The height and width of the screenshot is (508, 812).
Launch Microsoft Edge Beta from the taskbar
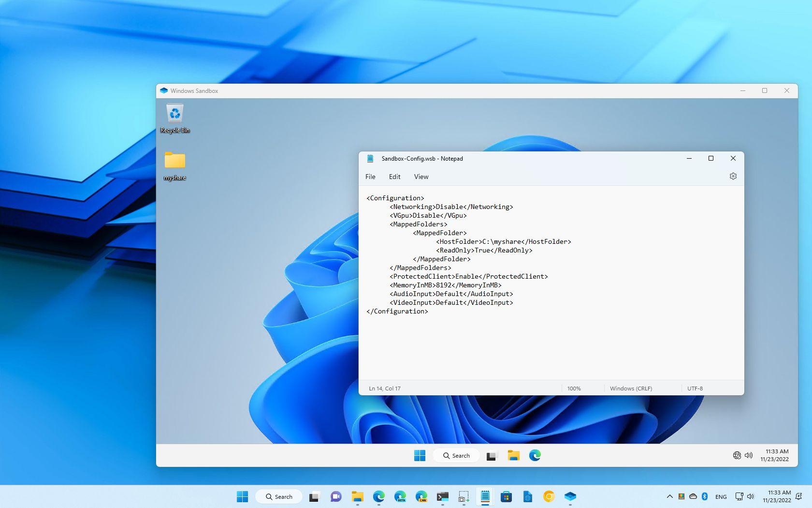pyautogui.click(x=400, y=496)
